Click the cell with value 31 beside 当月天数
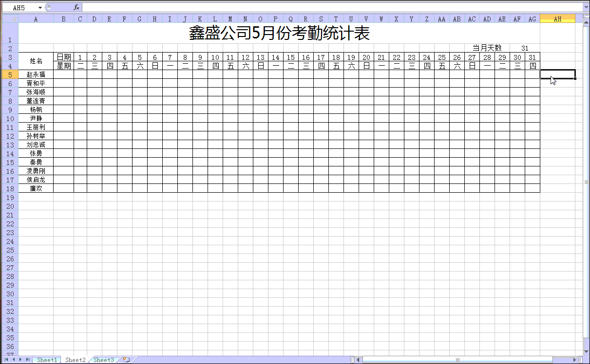Screen dimensions: 590x364 (525, 48)
